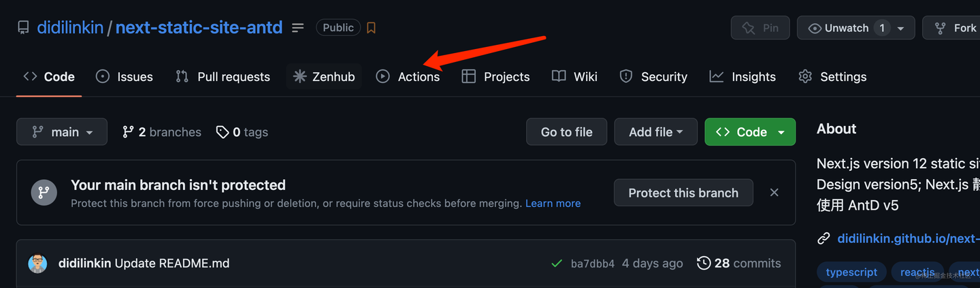Click the commit history clock icon

704,263
